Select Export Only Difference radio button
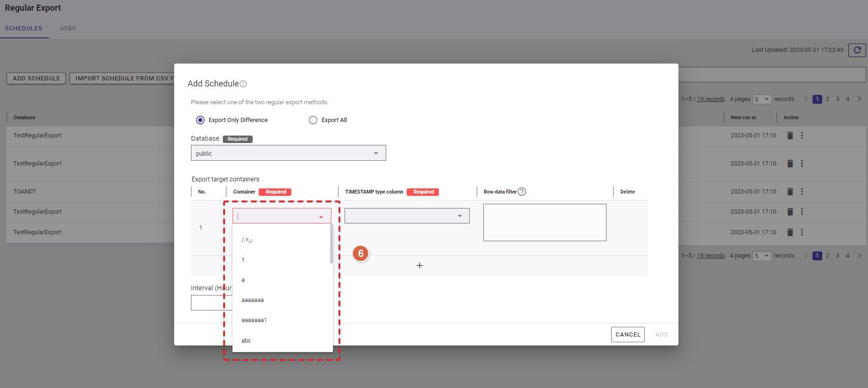Viewport: 868px width, 388px height. pyautogui.click(x=200, y=120)
